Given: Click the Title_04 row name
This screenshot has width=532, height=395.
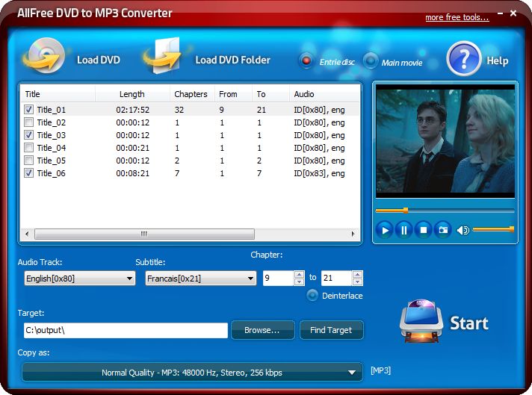Looking at the screenshot, I should [x=52, y=148].
